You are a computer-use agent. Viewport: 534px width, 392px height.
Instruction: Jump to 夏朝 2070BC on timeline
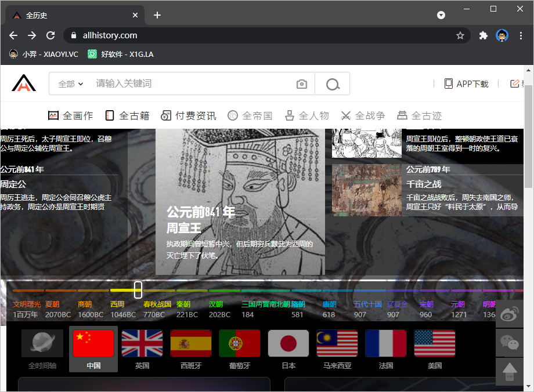[58, 309]
